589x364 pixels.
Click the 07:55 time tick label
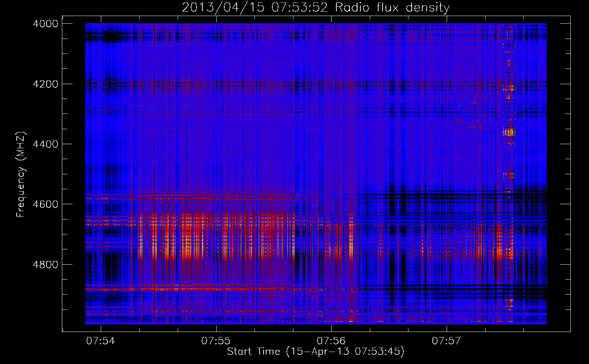point(216,341)
